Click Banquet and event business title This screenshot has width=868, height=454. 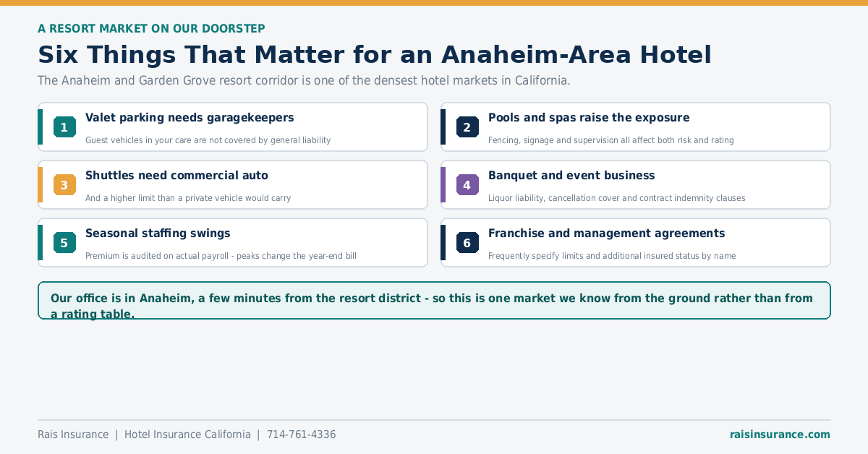pyautogui.click(x=571, y=176)
